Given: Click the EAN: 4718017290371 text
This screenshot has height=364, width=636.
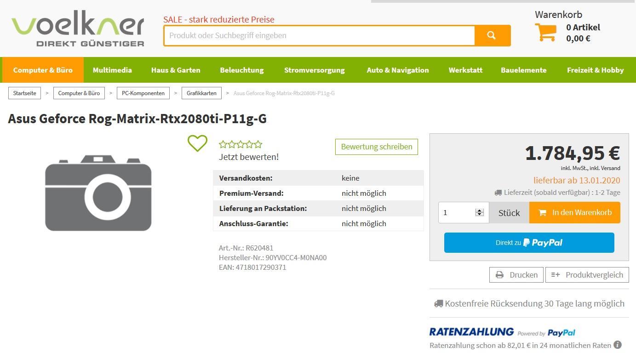Looking at the screenshot, I should [x=252, y=267].
